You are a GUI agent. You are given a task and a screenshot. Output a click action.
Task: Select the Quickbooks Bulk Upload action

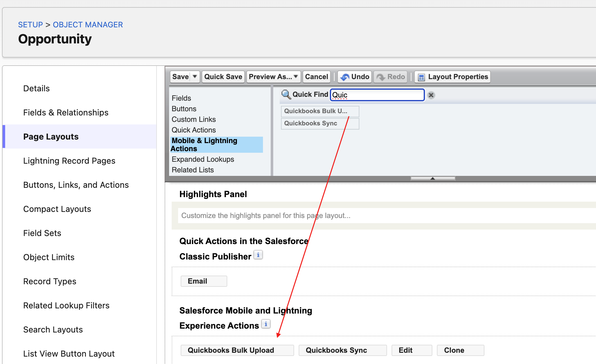pyautogui.click(x=237, y=350)
